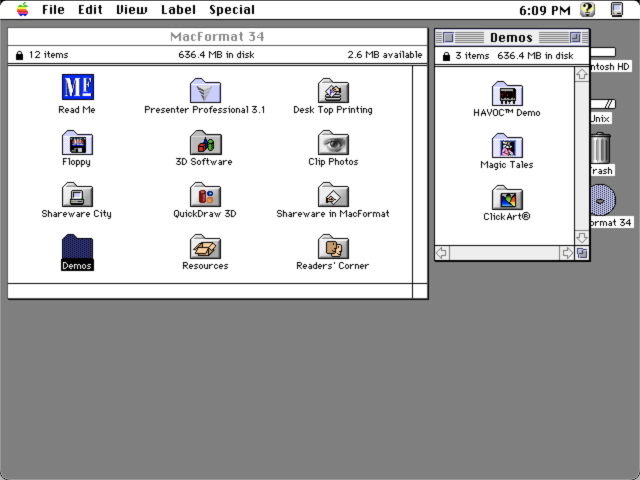Click the Unix disk desktop label
This screenshot has width=640, height=480.
[600, 118]
